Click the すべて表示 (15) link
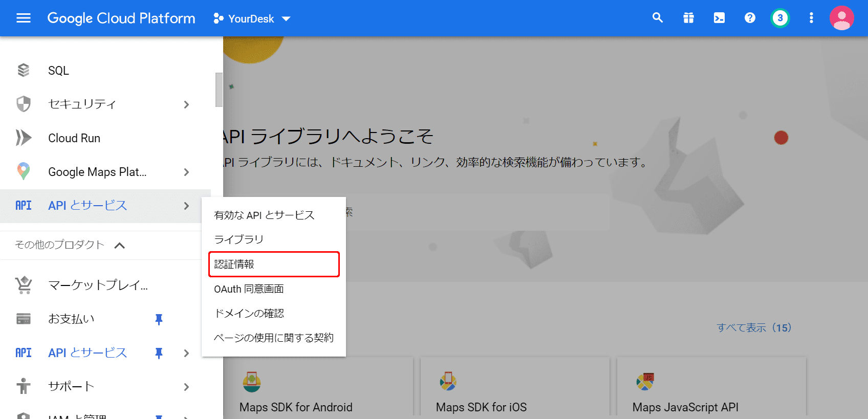868x419 pixels. (754, 327)
